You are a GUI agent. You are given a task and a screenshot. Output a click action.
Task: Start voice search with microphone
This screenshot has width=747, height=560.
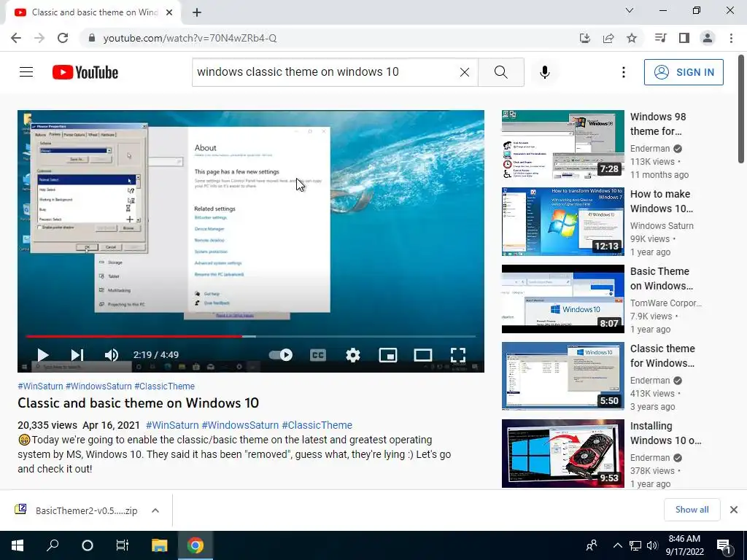pos(545,72)
